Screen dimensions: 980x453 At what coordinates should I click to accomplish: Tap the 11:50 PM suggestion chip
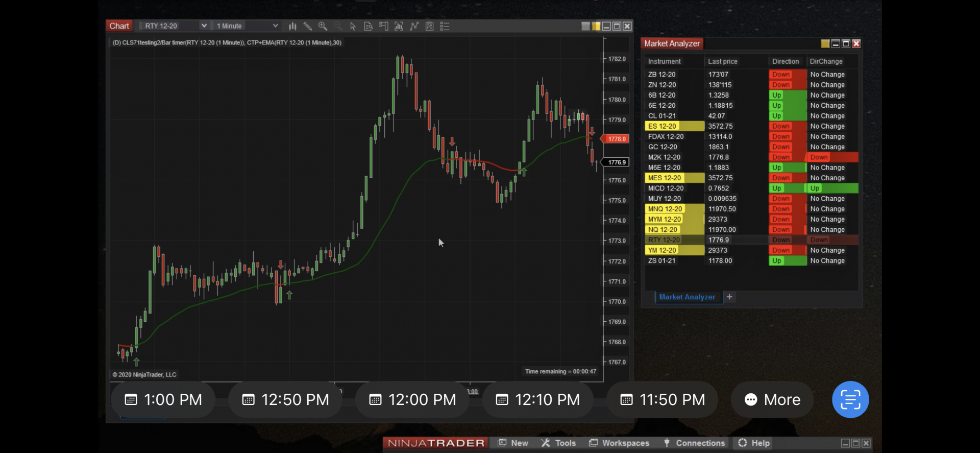coord(663,399)
